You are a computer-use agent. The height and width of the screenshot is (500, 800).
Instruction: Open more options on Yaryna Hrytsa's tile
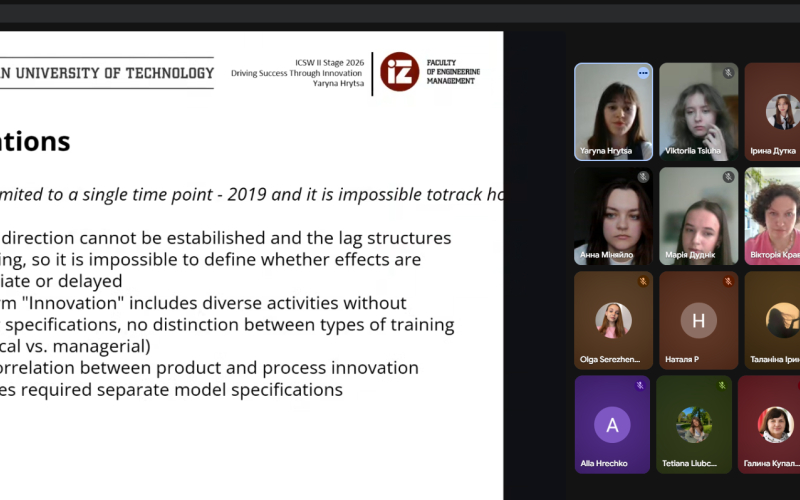[x=643, y=73]
